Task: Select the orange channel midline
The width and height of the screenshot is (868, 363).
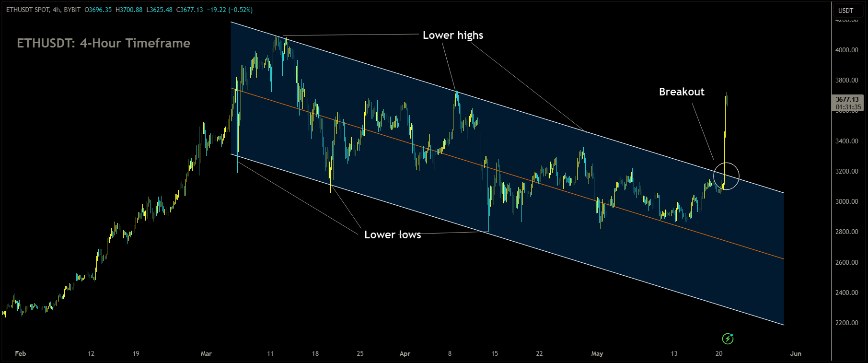Action: pyautogui.click(x=508, y=174)
